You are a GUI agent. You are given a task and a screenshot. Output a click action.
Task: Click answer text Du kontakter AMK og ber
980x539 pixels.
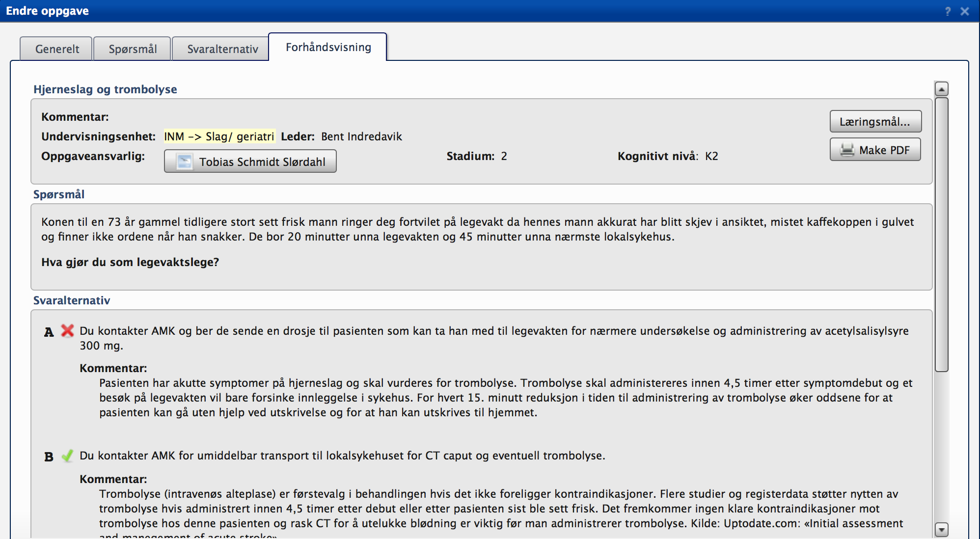(494, 338)
